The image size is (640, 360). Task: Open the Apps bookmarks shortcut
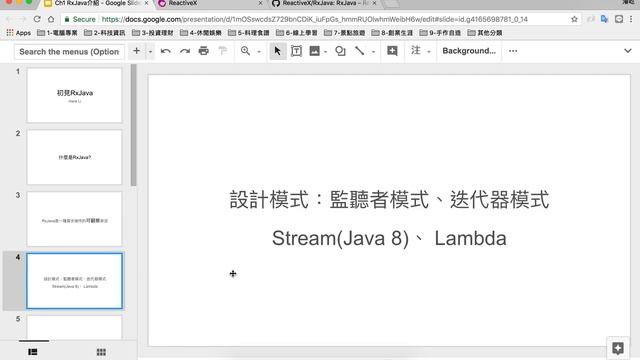[19, 33]
